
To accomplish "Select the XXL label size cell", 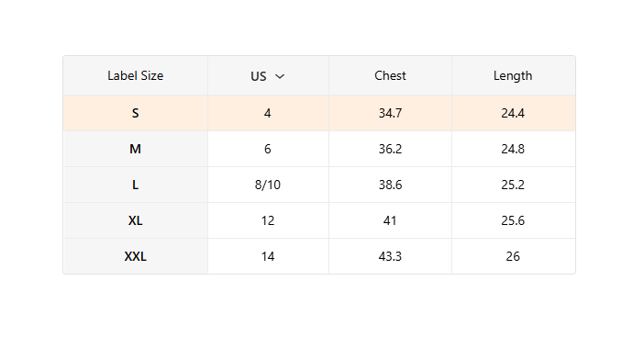I will 136,256.
